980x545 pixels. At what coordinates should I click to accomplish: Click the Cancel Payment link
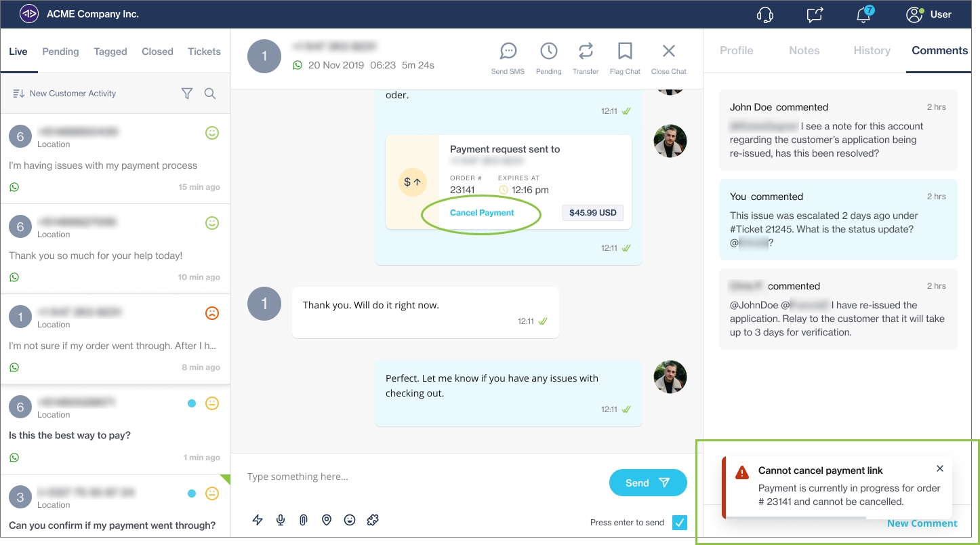pos(482,213)
